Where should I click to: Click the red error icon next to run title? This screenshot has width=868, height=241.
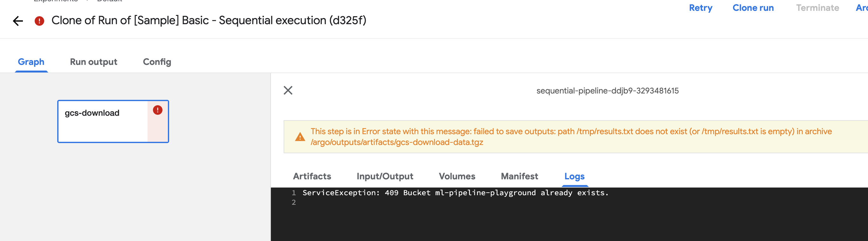[x=39, y=21]
